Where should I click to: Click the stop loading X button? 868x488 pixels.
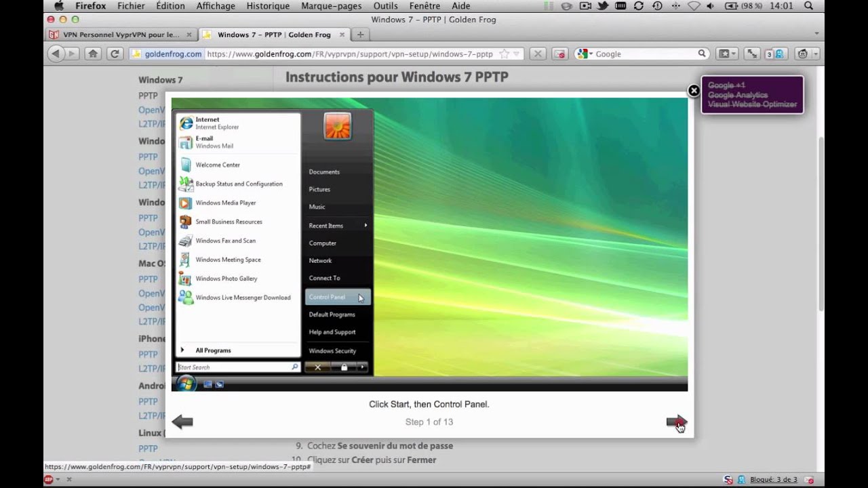coord(538,54)
